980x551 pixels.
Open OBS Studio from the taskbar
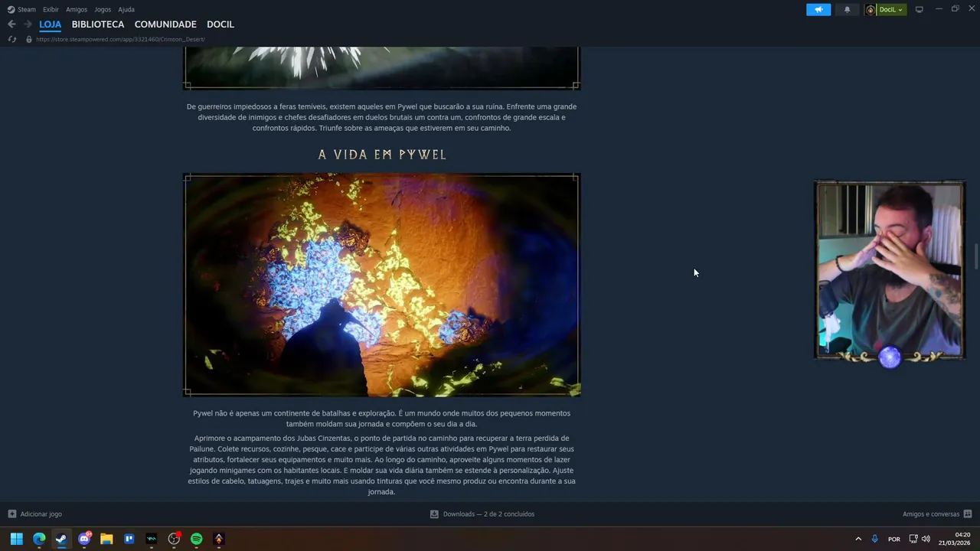[x=174, y=539]
